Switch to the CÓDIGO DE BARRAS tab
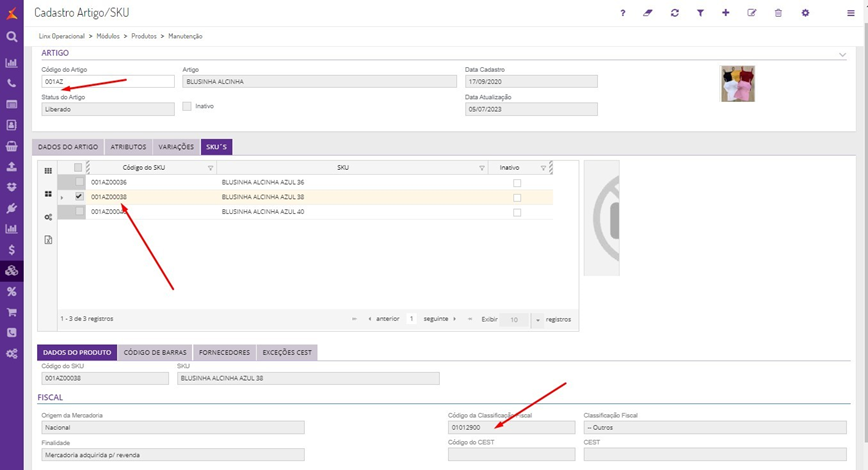Image resolution: width=868 pixels, height=470 pixels. tap(155, 353)
